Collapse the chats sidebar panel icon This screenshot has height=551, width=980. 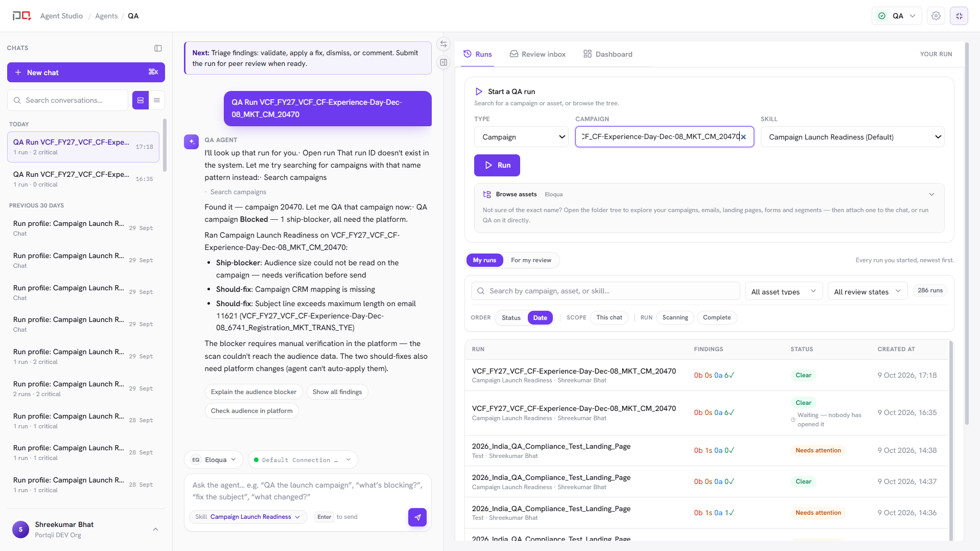point(158,48)
